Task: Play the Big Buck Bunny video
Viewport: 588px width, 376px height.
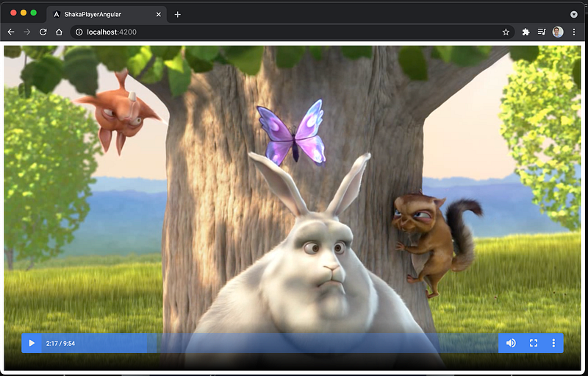Action: tap(32, 343)
